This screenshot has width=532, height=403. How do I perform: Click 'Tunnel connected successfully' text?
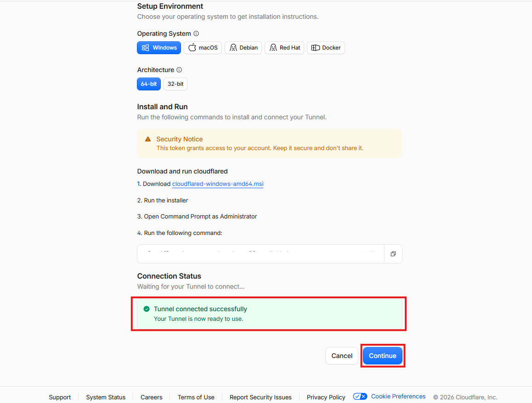coord(200,309)
